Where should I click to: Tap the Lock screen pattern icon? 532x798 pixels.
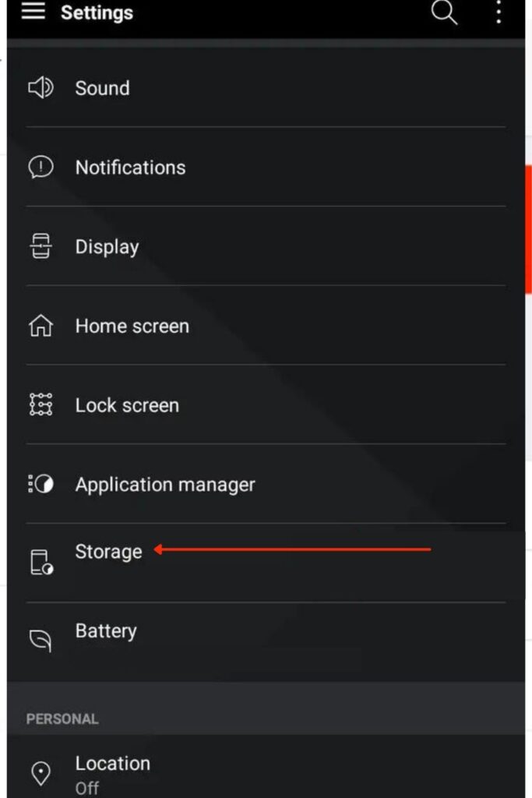point(41,405)
